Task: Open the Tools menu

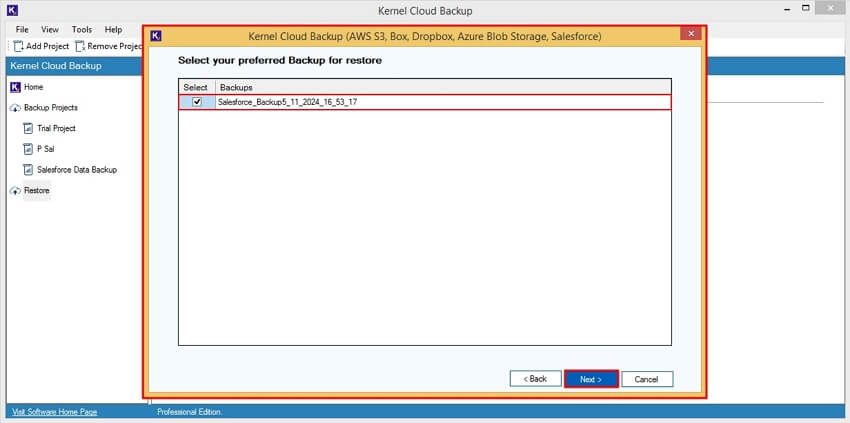Action: (82, 29)
